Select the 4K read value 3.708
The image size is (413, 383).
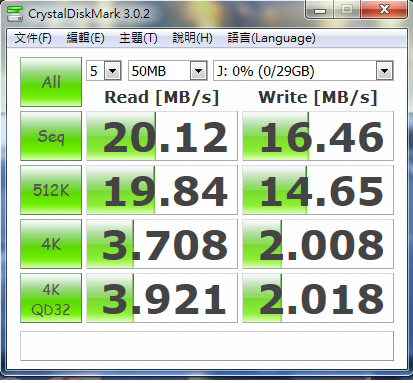pyautogui.click(x=162, y=244)
